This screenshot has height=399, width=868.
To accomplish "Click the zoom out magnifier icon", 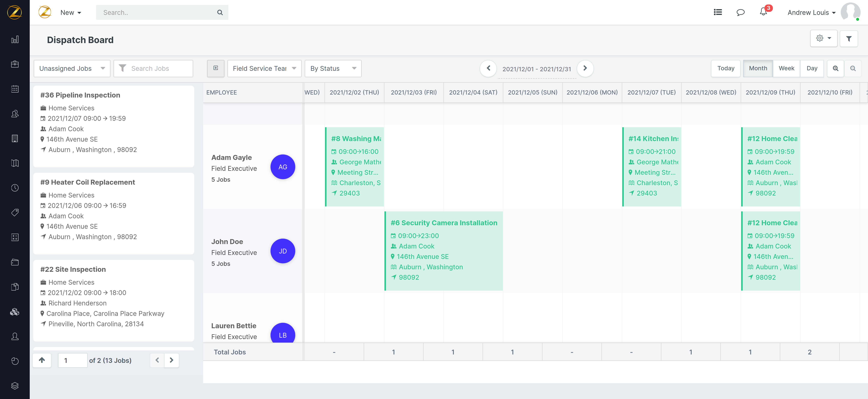I will click(x=853, y=68).
